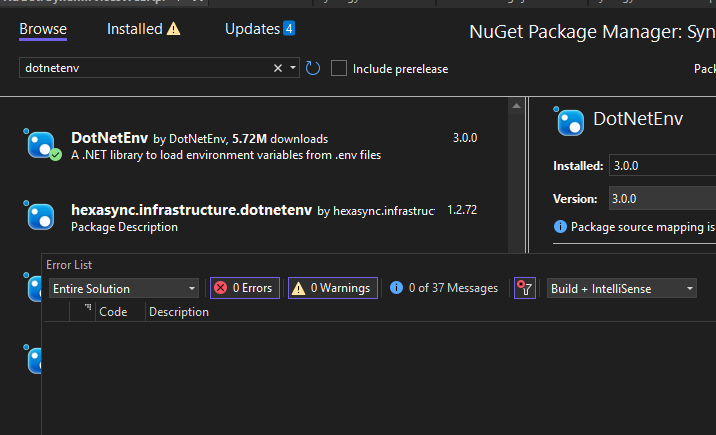
Task: Open the Entire Solution scope dropdown
Action: (x=124, y=288)
